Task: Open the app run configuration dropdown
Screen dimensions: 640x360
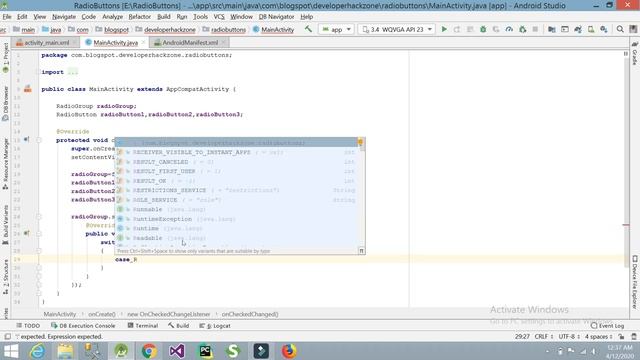Action: pyautogui.click(x=336, y=29)
